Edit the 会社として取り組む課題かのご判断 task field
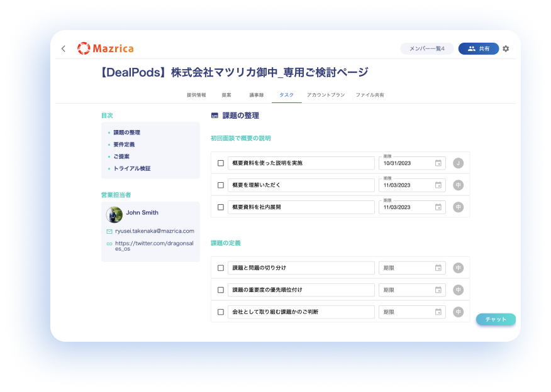Screen dimensions: 551x392 (301, 312)
